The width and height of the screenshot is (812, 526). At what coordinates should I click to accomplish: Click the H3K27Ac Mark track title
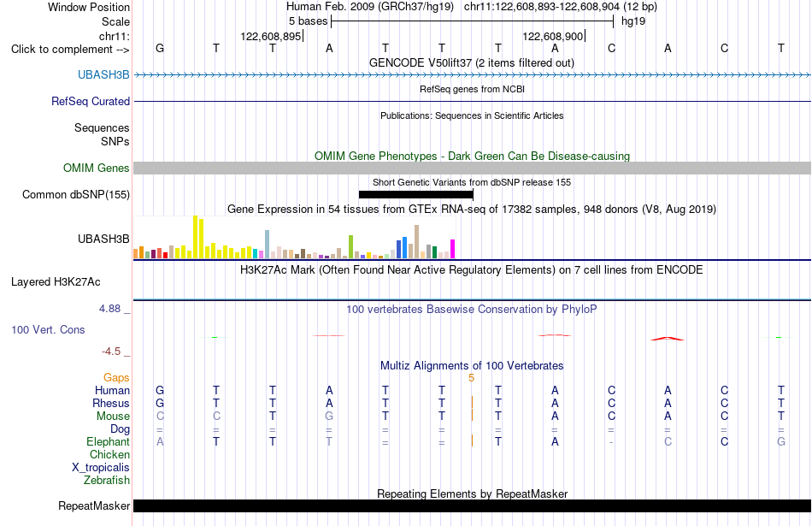coord(472,270)
